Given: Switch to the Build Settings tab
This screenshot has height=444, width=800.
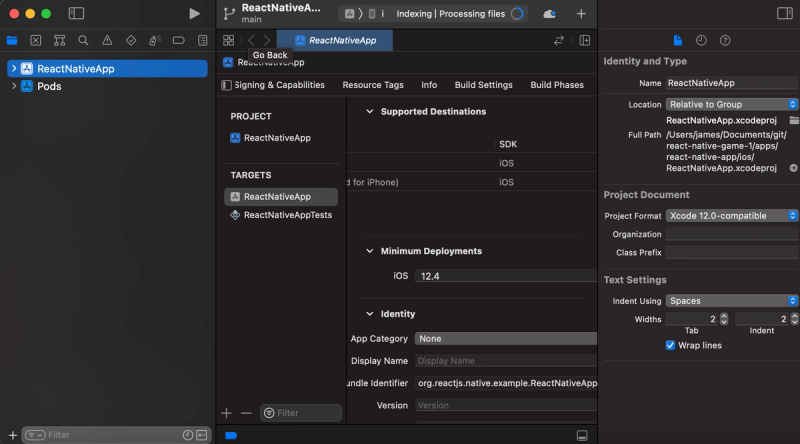Looking at the screenshot, I should point(483,85).
